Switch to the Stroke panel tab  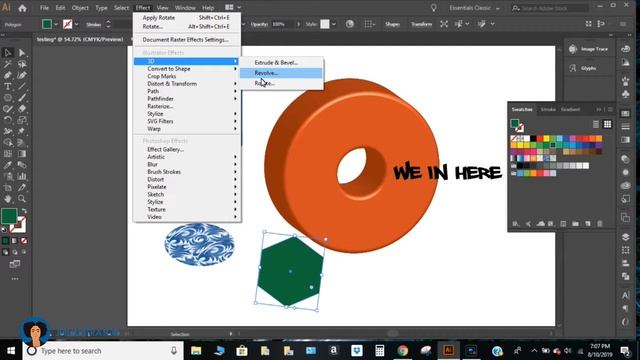click(x=548, y=109)
